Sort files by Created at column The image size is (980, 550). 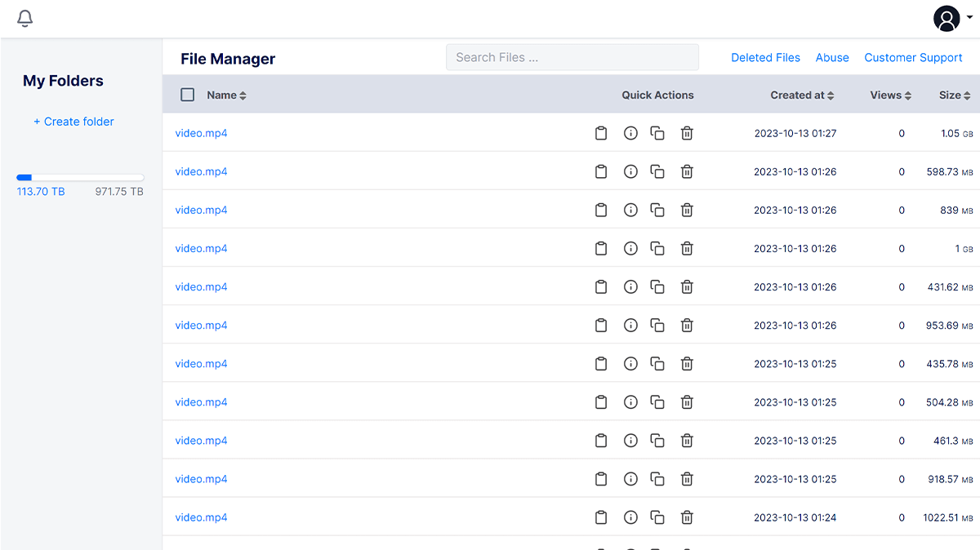click(802, 95)
